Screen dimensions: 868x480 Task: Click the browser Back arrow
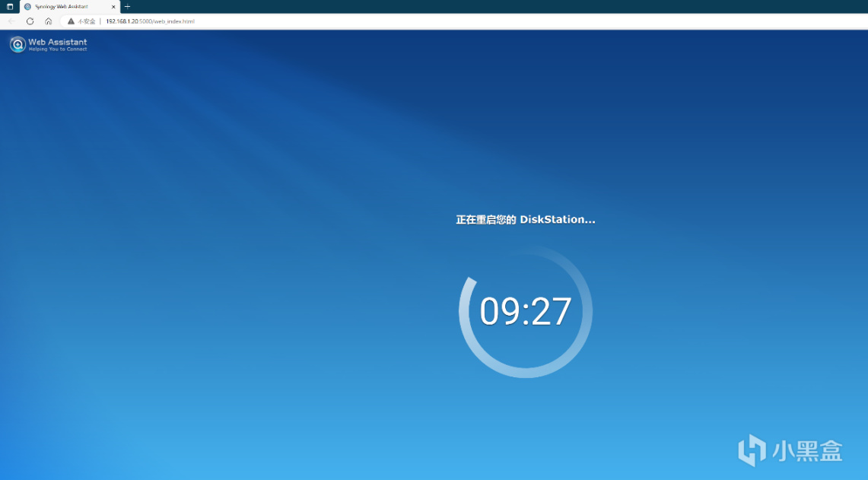(x=11, y=21)
